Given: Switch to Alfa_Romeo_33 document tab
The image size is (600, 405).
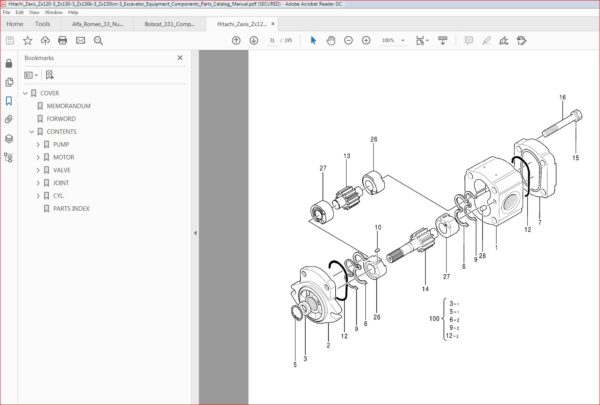Looking at the screenshot, I should point(98,24).
